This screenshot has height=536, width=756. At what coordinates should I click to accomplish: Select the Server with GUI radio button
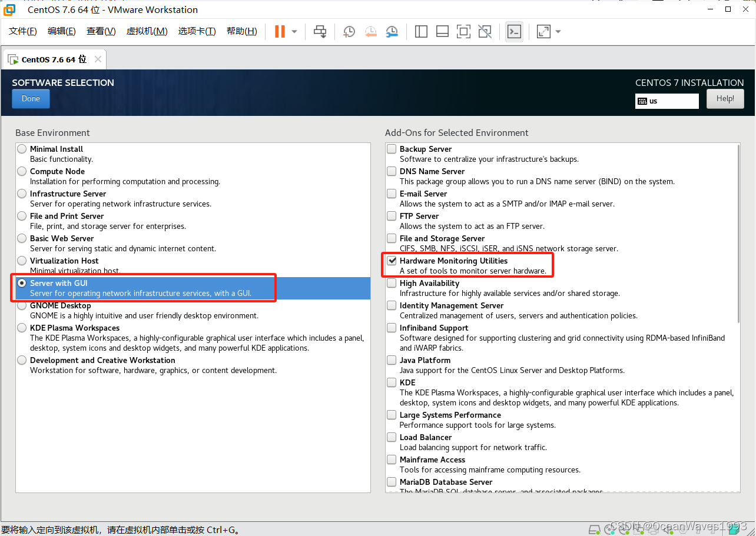point(22,283)
